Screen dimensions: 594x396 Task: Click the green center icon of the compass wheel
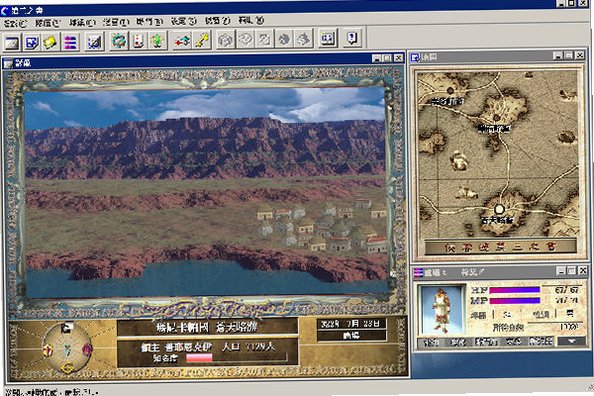pyautogui.click(x=67, y=349)
